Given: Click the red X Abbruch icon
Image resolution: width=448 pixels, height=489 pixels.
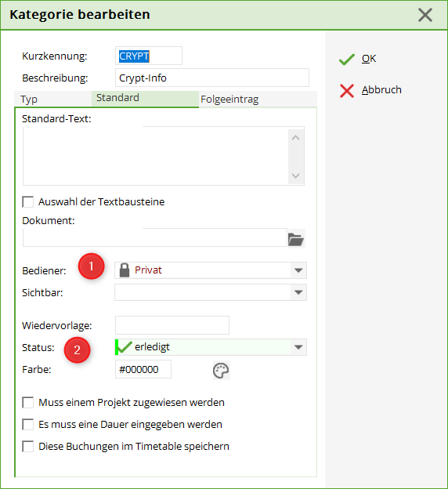Looking at the screenshot, I should coord(347,91).
